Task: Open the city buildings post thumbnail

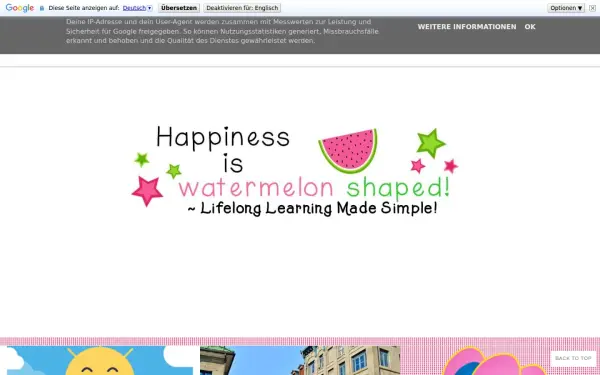Action: pyautogui.click(x=300, y=360)
